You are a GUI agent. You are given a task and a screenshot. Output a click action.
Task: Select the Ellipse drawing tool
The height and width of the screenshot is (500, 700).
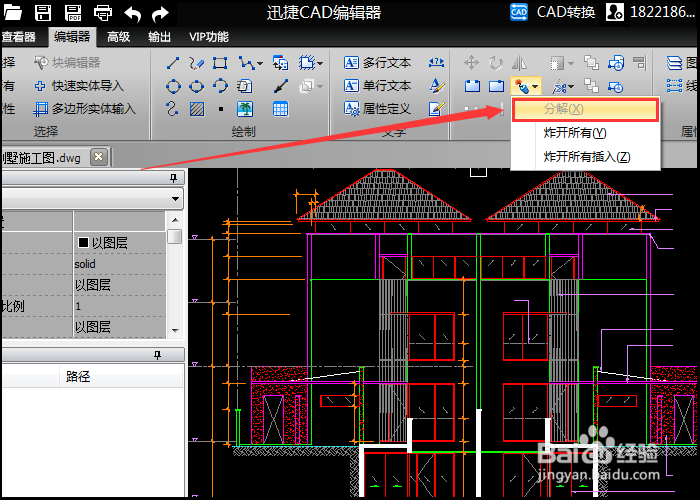coord(196,86)
